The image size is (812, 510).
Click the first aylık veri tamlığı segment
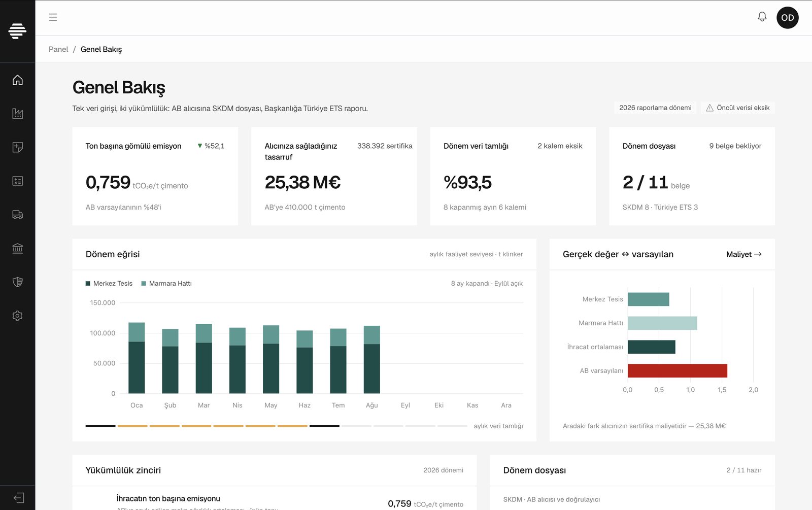click(100, 426)
